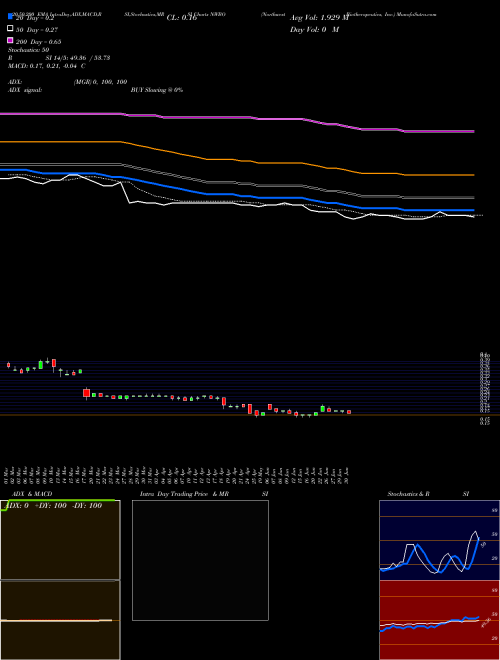This screenshot has width=500, height=660.
Task: Click the MACD values readout line
Action: pyautogui.click(x=47, y=66)
